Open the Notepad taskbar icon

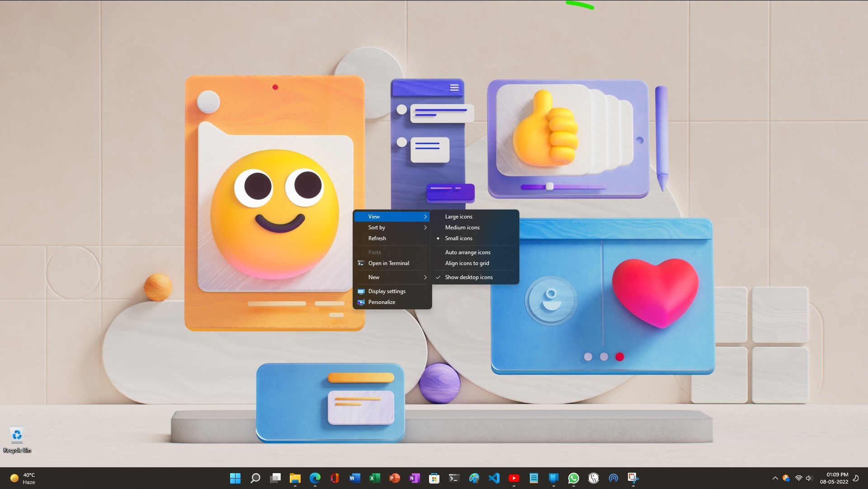pyautogui.click(x=533, y=478)
